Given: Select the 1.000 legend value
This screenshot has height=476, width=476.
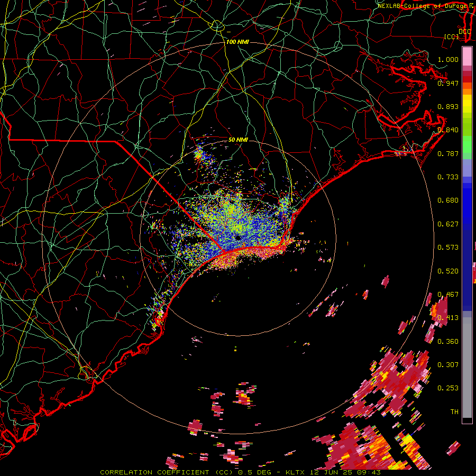Looking at the screenshot, I should (x=448, y=59).
